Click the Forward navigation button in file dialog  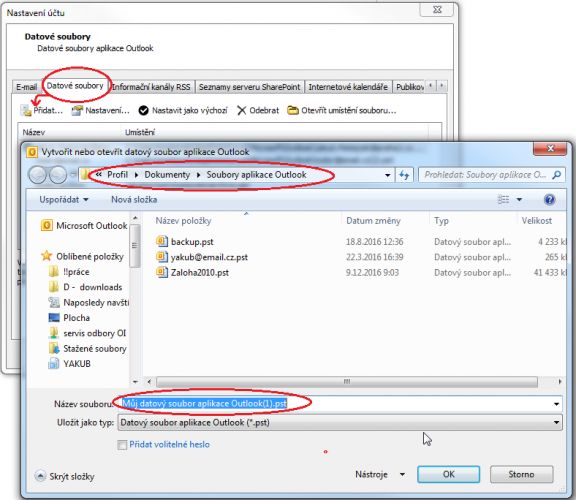point(58,175)
